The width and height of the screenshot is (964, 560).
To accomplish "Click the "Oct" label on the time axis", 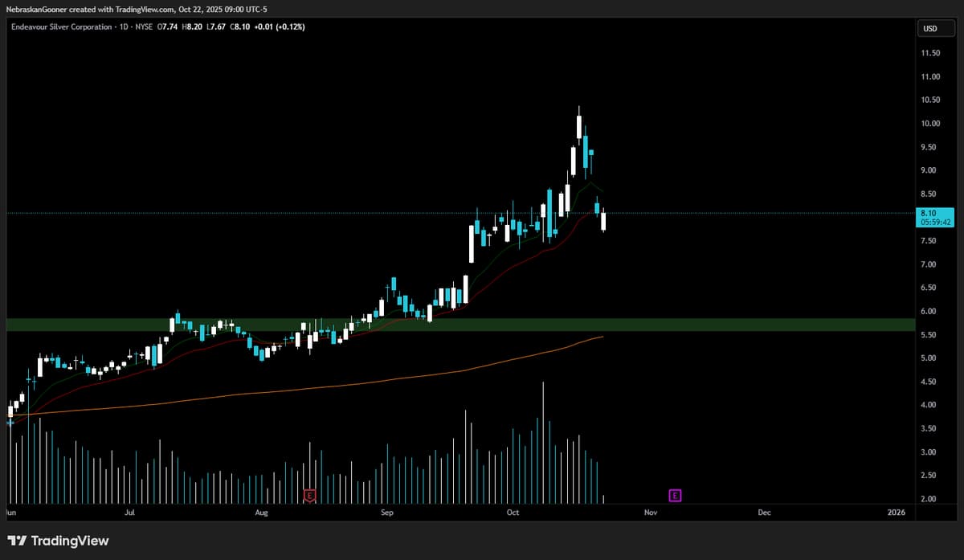I will tap(512, 512).
